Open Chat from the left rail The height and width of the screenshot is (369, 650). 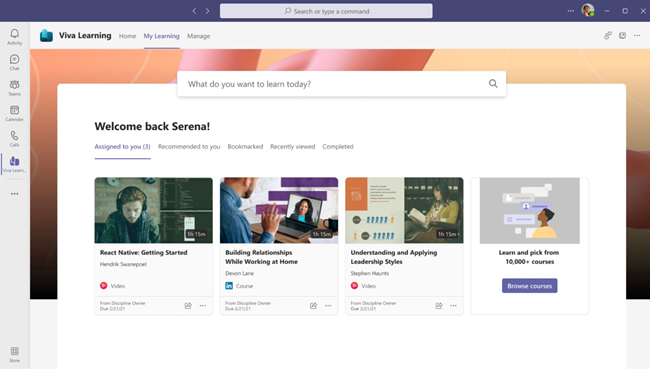click(15, 62)
